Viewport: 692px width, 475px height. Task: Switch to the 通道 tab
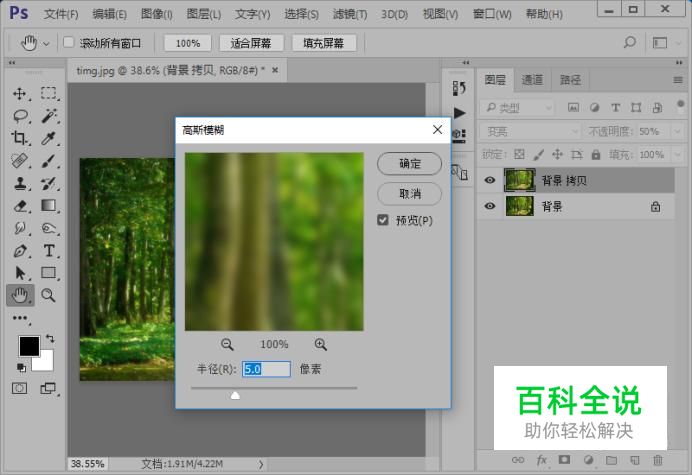click(532, 80)
